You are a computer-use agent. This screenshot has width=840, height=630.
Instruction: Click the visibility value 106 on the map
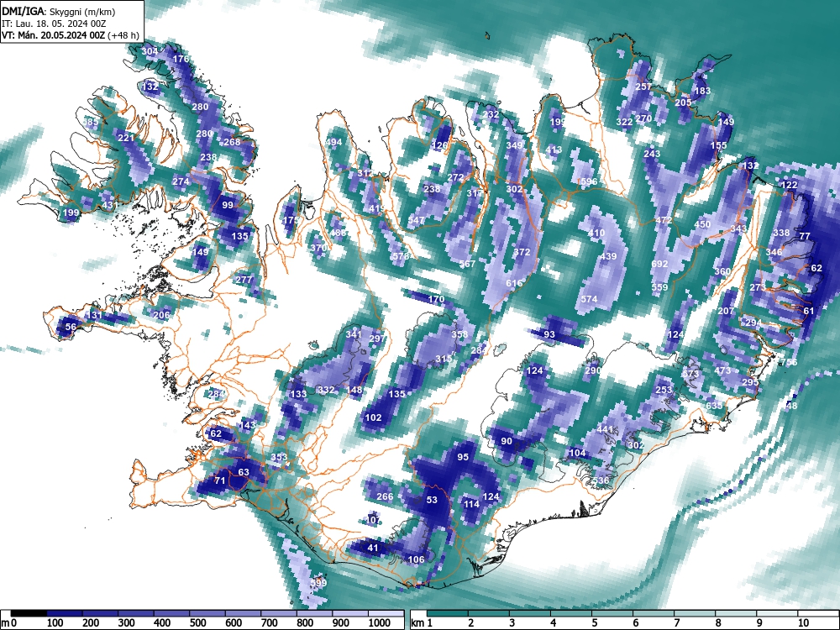pos(417,559)
